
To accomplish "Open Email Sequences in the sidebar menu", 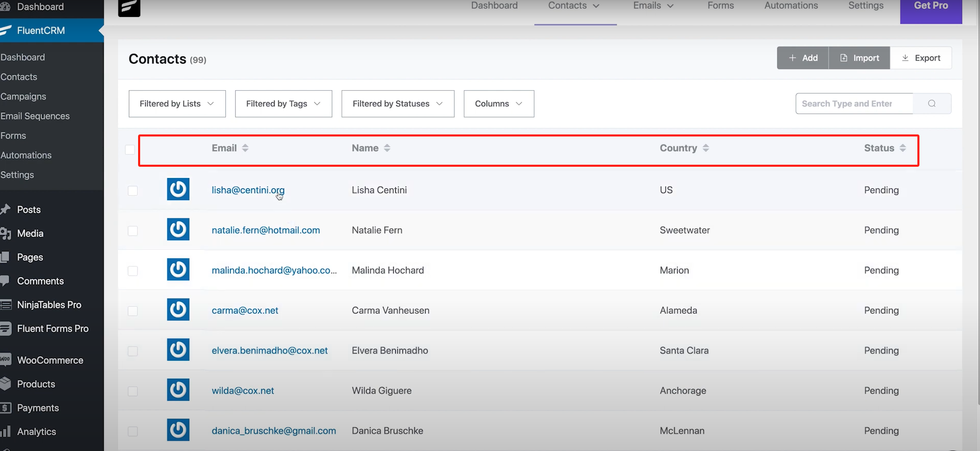I will coord(35,116).
